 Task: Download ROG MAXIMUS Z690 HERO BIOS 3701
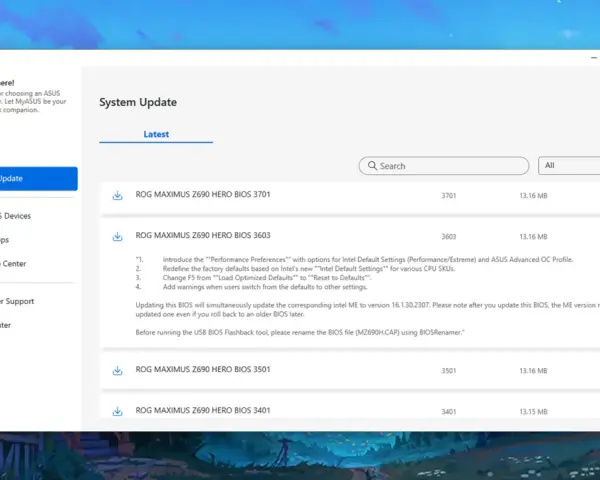coord(117,196)
